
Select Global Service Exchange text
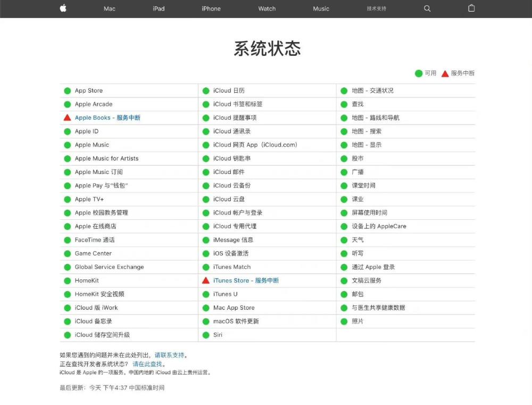tap(109, 267)
